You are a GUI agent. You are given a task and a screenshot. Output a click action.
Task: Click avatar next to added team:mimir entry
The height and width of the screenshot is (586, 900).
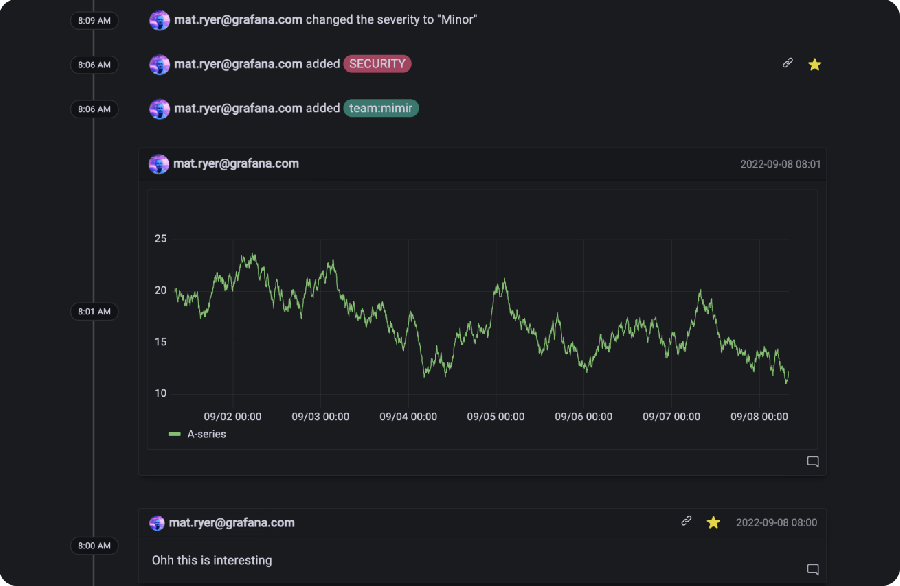(x=159, y=108)
